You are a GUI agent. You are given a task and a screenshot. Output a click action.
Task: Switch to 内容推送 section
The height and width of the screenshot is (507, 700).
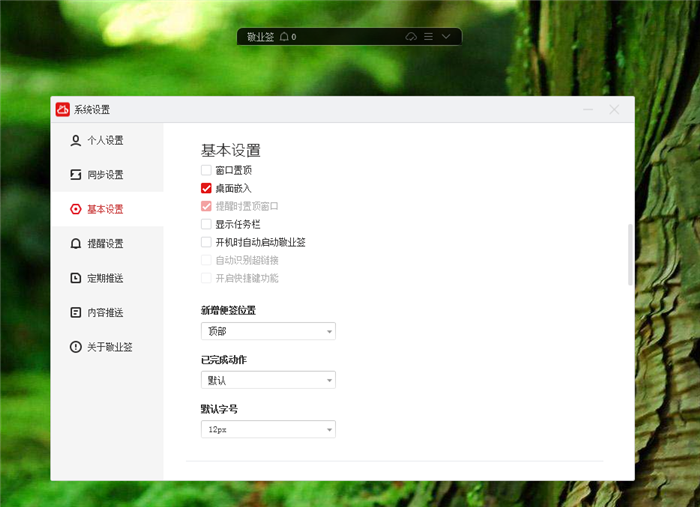coord(107,312)
